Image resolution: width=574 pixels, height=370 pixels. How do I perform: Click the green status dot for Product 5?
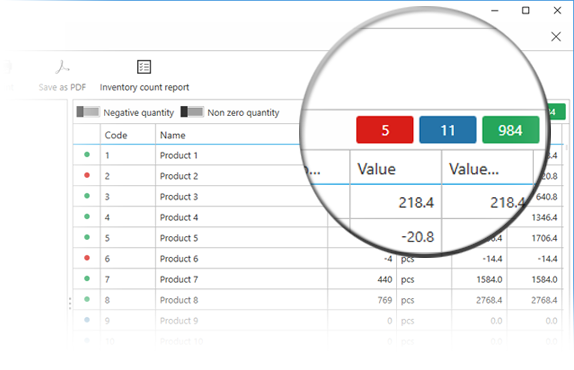[87, 237]
